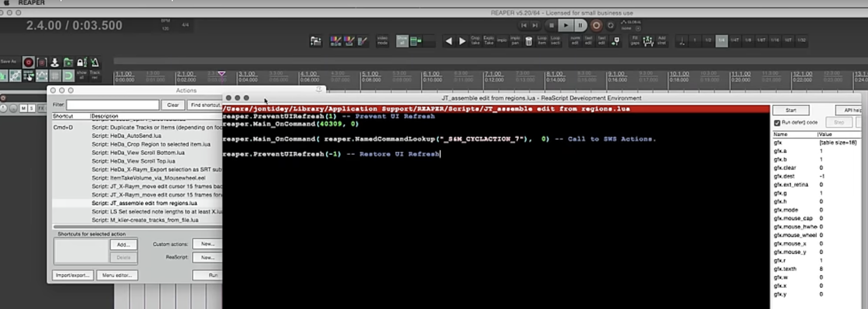Toggle the snap magnet toolbar icon
Image resolution: width=868 pixels, height=309 pixels.
point(68,76)
